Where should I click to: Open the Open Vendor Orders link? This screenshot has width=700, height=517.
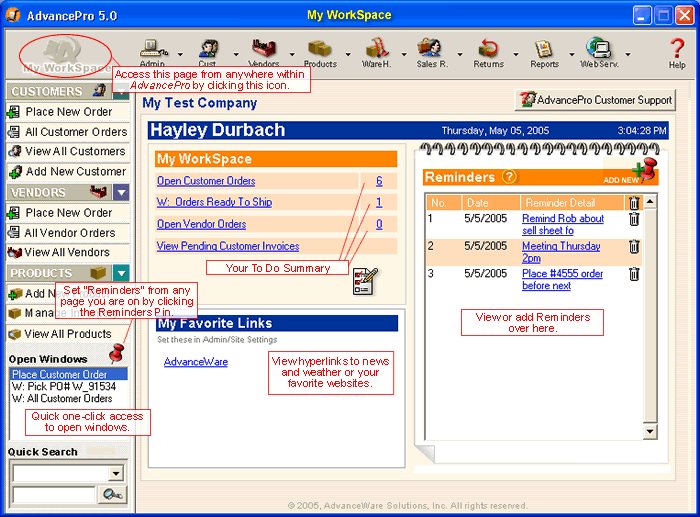coord(201,224)
